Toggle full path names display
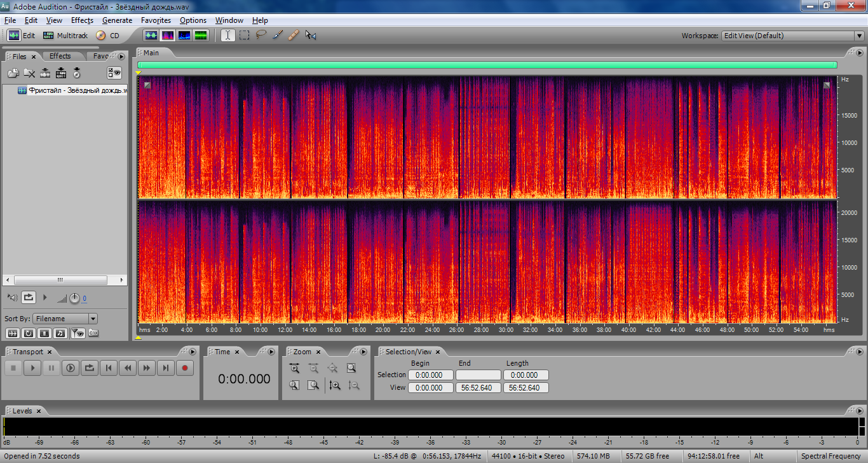The image size is (868, 463). coord(93,333)
